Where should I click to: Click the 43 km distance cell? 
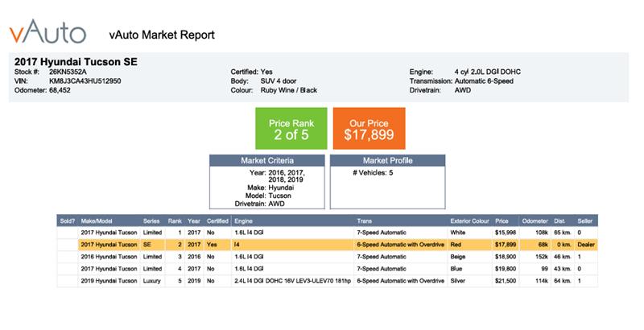[x=563, y=269]
